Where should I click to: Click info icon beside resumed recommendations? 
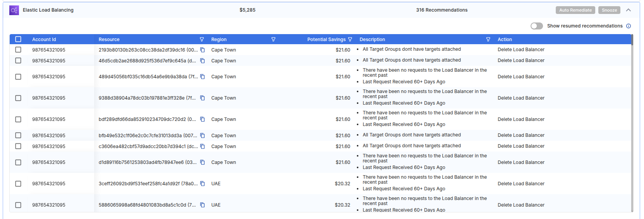629,26
